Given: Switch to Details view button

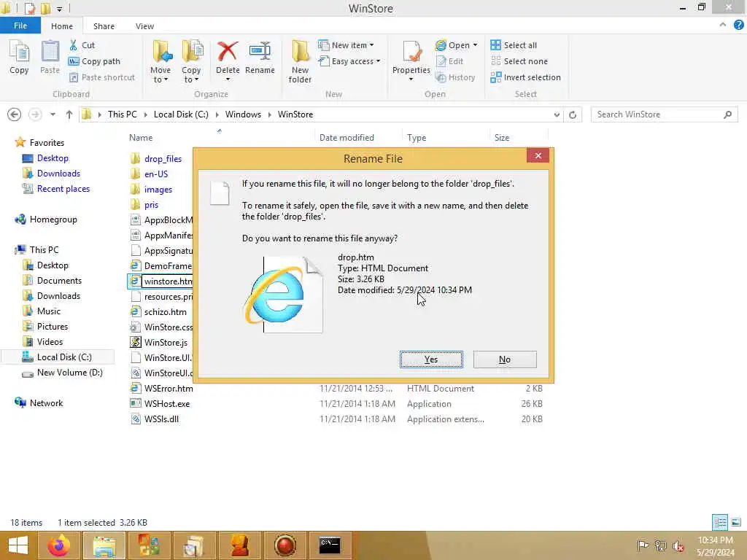Looking at the screenshot, I should click(720, 522).
